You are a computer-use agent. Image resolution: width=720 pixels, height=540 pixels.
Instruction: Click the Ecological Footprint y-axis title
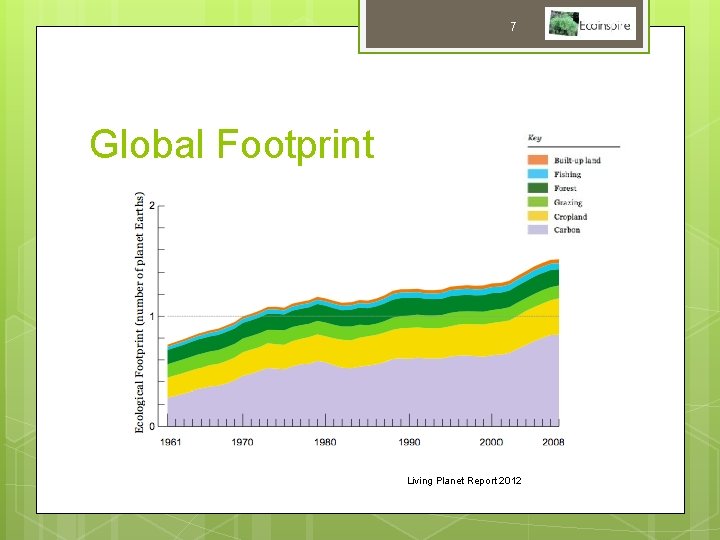coord(139,312)
